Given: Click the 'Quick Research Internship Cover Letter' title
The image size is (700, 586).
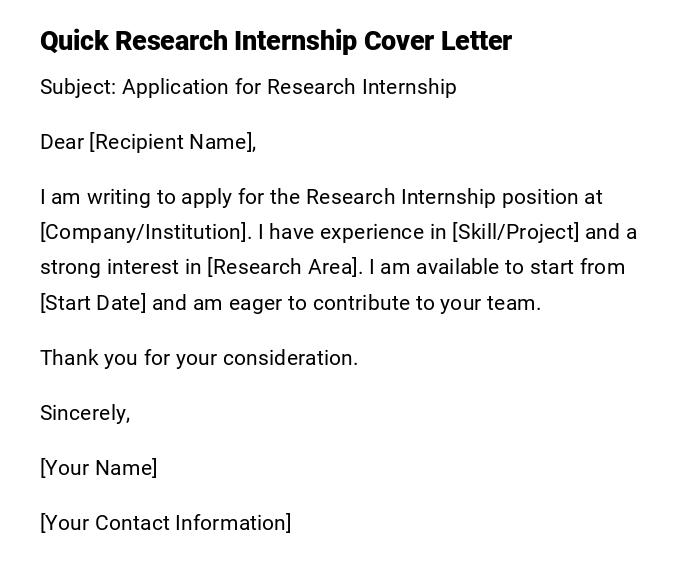Looking at the screenshot, I should coord(275,41).
